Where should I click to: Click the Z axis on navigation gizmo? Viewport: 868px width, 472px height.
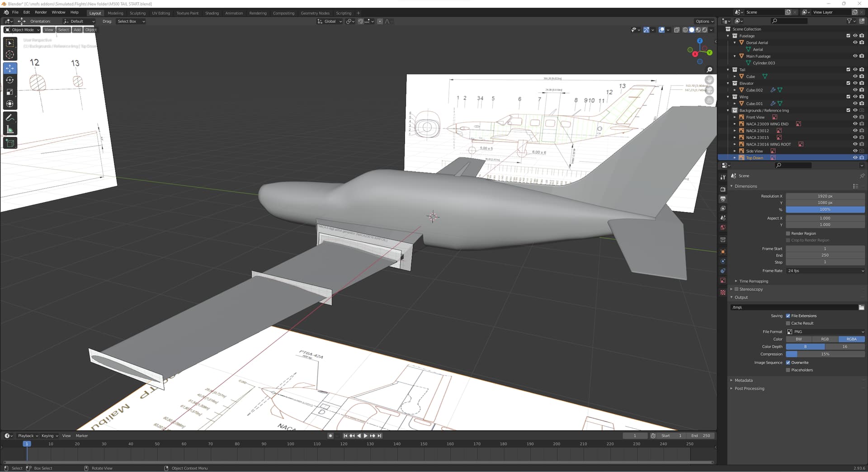tap(700, 41)
